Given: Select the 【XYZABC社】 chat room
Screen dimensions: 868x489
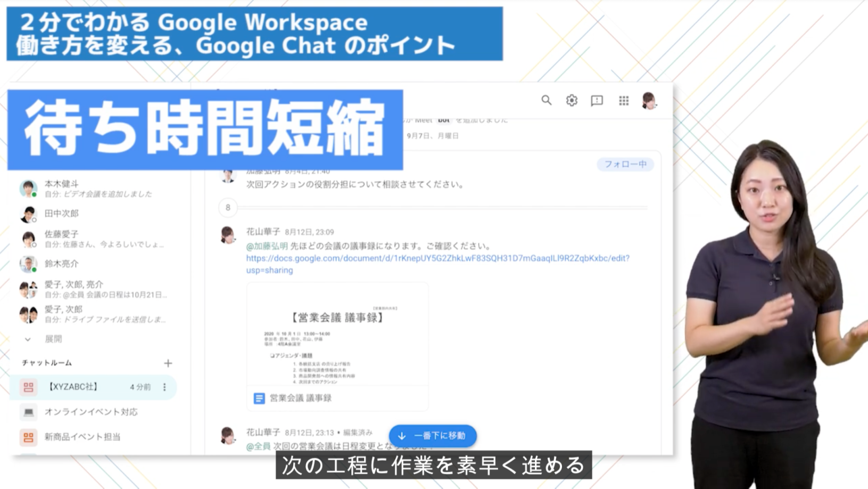Looking at the screenshot, I should click(x=93, y=387).
